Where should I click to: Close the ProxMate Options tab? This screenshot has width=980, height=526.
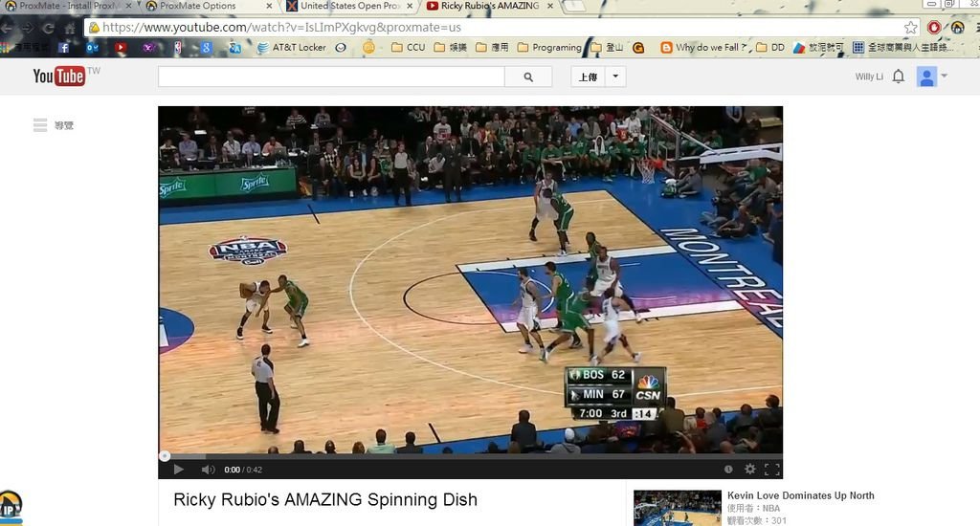tap(269, 6)
